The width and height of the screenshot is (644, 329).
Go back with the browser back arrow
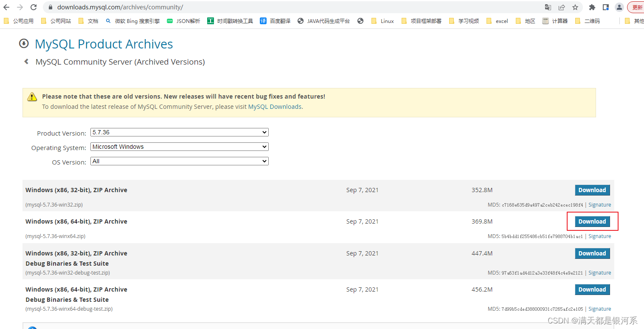[6, 7]
